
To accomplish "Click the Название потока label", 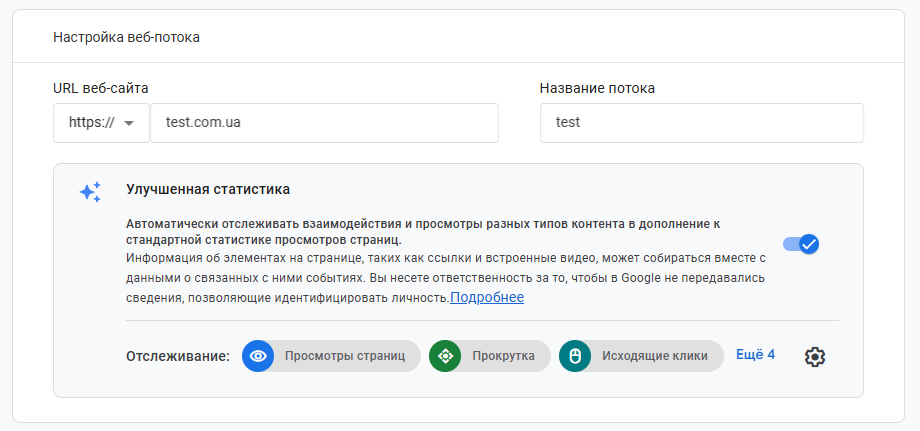I will [x=597, y=88].
